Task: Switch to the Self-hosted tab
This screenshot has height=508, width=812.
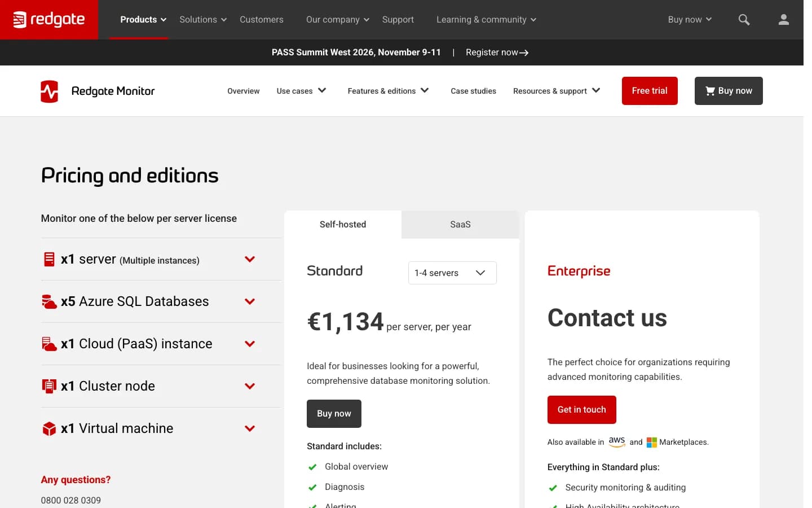Action: point(343,225)
